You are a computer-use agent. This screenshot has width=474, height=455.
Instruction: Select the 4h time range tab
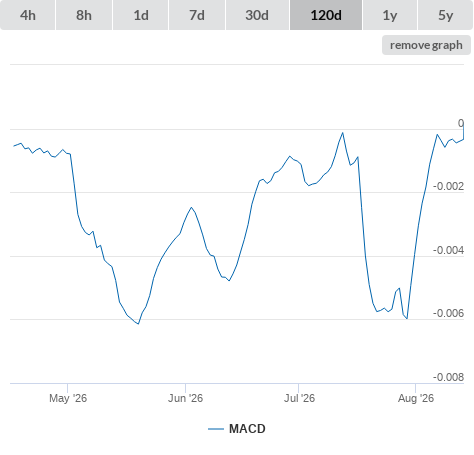(28, 15)
